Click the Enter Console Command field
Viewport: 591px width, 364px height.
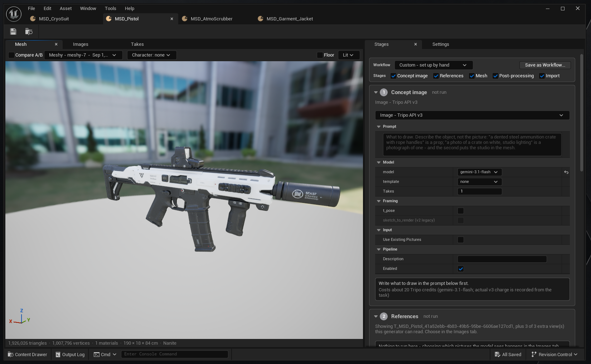[x=175, y=354]
